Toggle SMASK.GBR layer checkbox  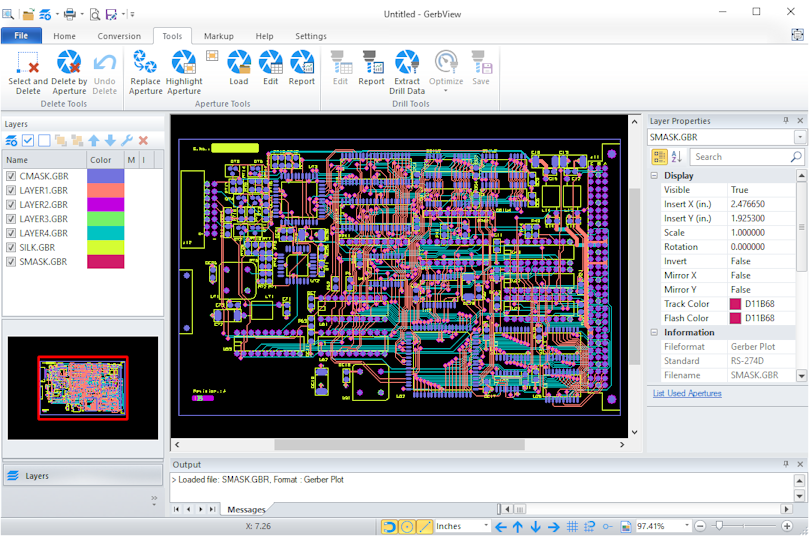[11, 262]
